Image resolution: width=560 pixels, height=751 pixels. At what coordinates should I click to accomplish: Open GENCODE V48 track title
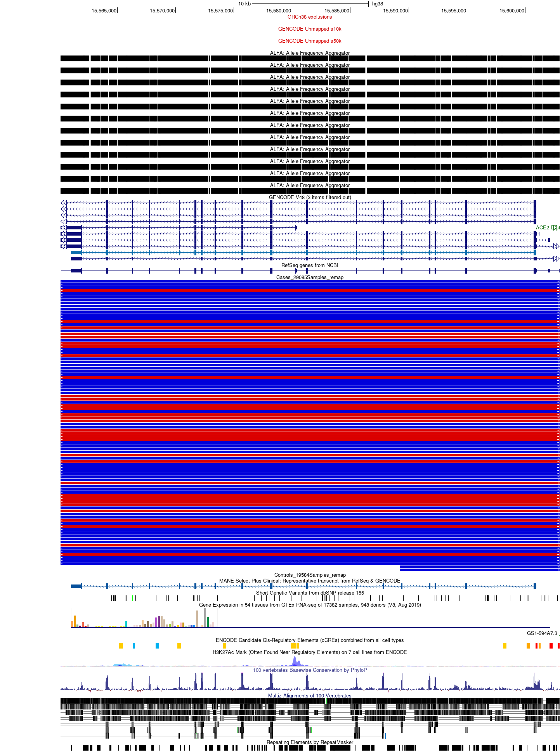click(x=310, y=198)
